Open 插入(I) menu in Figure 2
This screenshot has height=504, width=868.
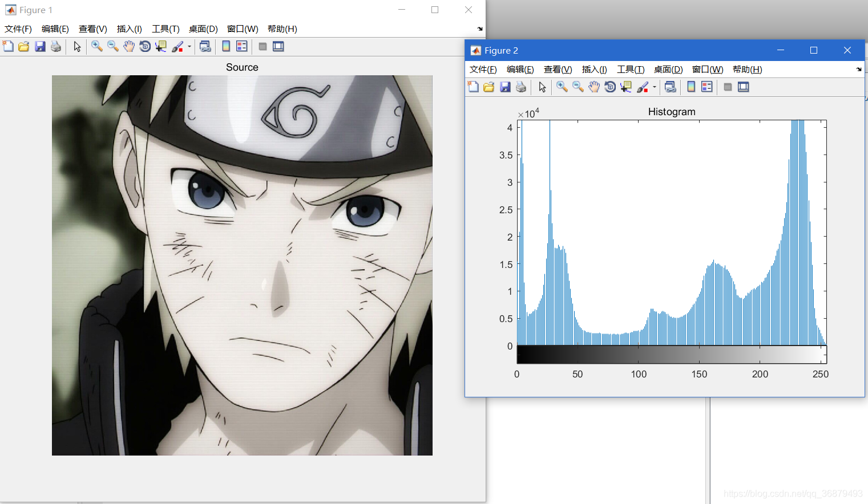click(595, 70)
